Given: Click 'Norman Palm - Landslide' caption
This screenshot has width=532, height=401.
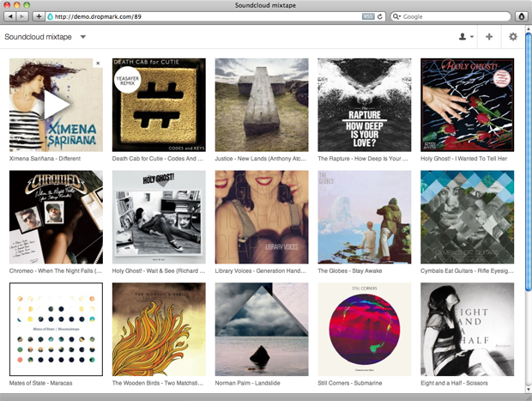Looking at the screenshot, I should click(248, 383).
